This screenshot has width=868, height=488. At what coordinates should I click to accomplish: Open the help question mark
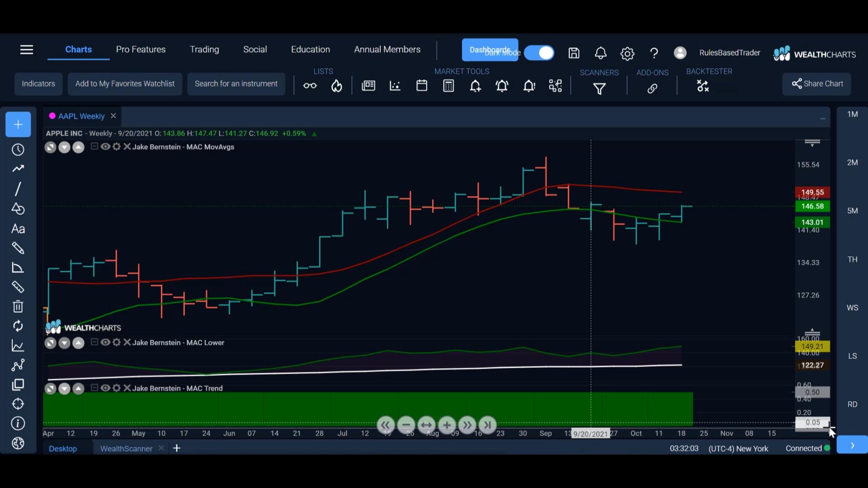[x=654, y=53]
